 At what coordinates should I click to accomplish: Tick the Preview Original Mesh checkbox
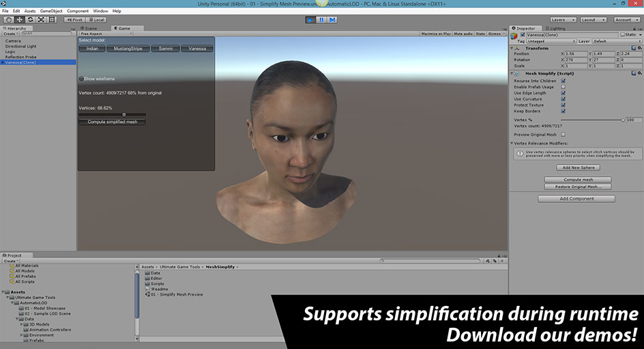563,135
